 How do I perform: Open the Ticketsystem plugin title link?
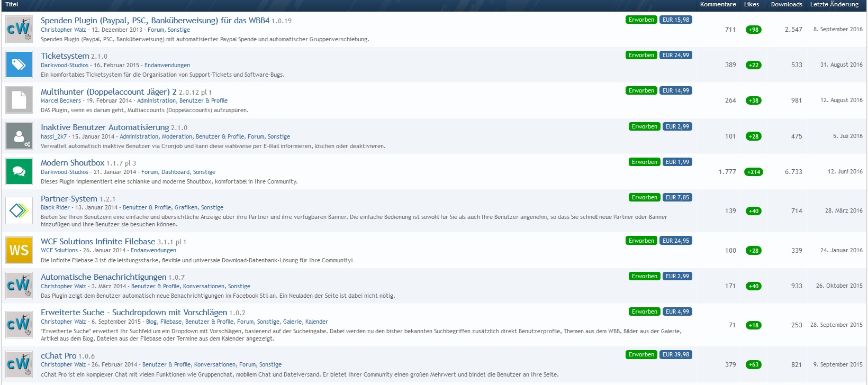tap(65, 56)
